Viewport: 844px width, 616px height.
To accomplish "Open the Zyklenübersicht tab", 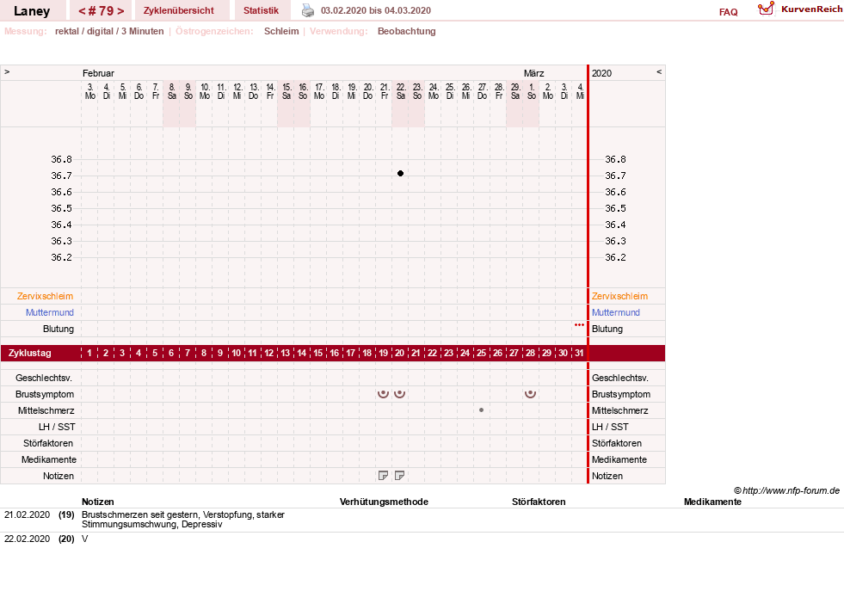I will click(x=179, y=10).
